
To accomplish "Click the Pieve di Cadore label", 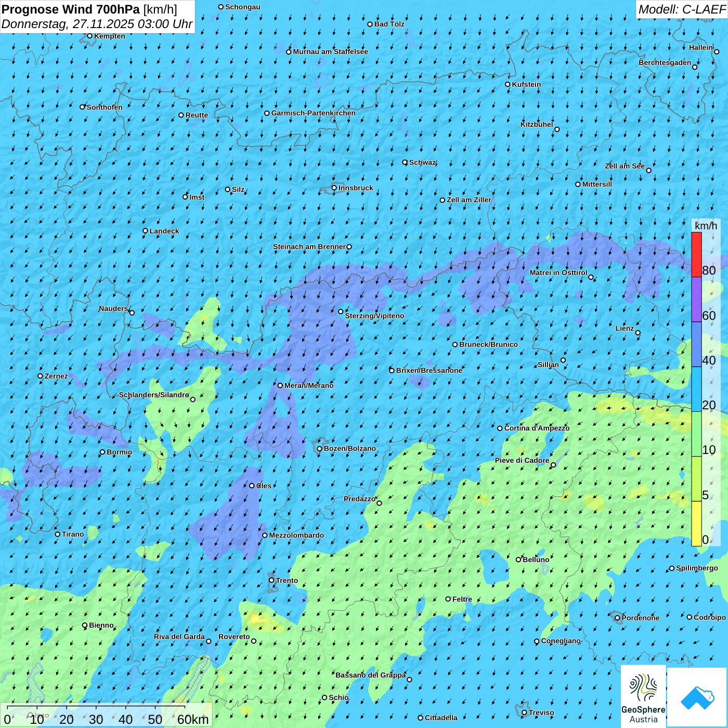I will pos(522,460).
